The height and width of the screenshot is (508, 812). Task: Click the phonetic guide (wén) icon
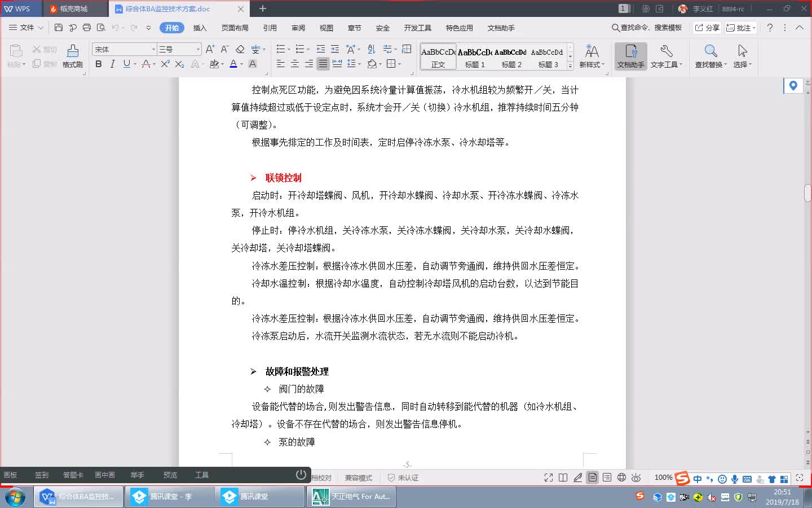pyautogui.click(x=255, y=49)
